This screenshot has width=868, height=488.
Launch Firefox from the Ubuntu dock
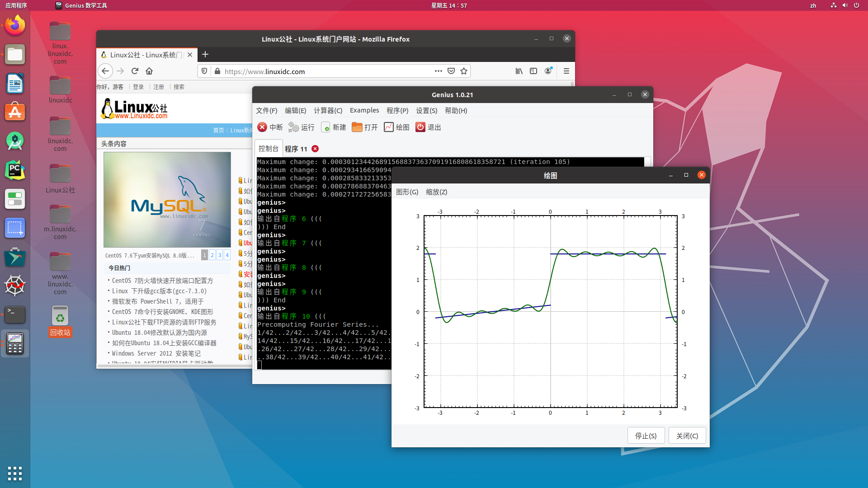point(15,25)
